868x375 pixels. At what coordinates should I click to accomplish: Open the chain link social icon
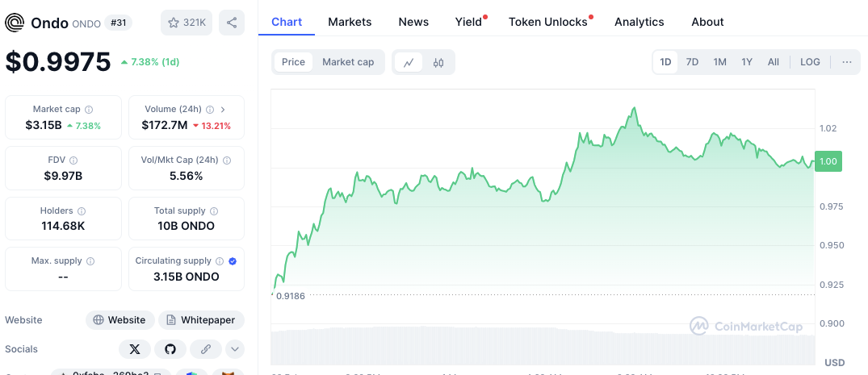click(x=206, y=349)
